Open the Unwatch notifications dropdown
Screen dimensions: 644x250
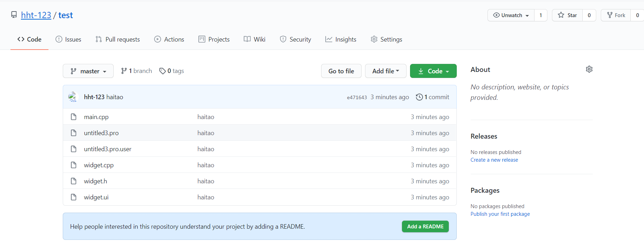click(511, 15)
